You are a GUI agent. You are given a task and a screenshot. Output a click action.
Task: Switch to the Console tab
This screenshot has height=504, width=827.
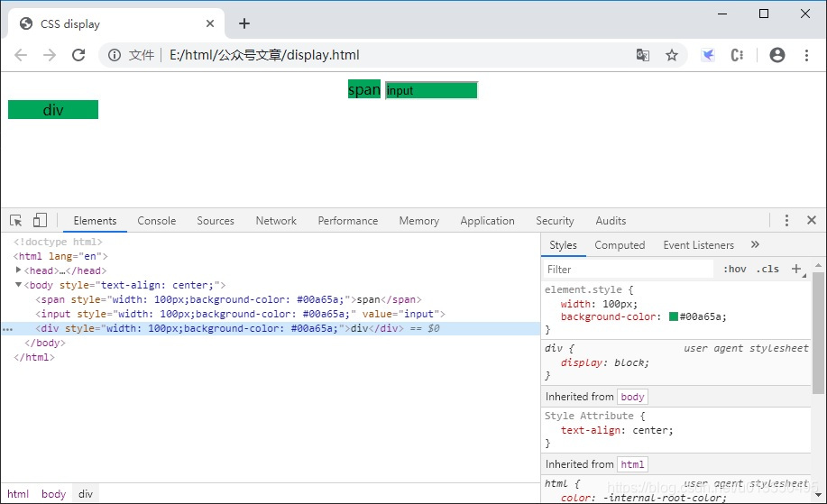[x=157, y=220]
